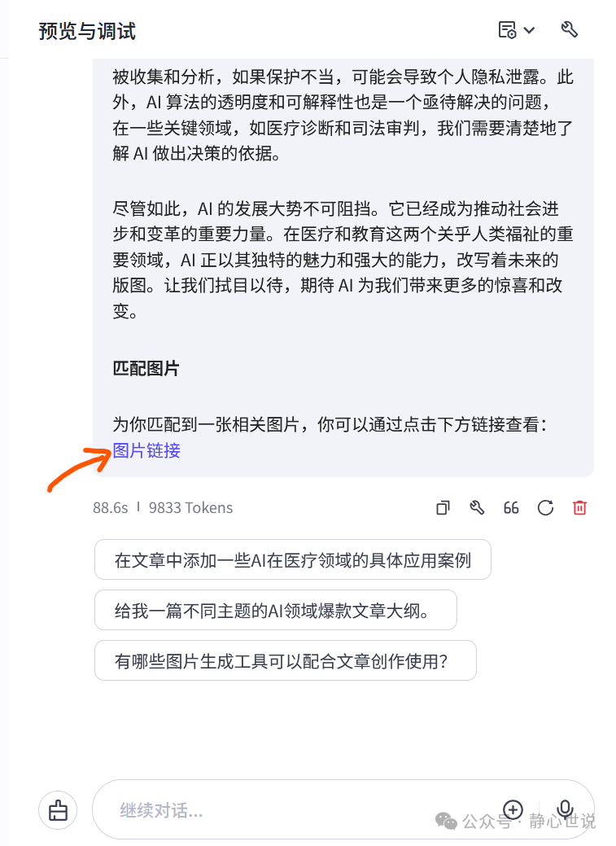Click the 预览与调试 panel title
The width and height of the screenshot is (616, 846).
point(87,31)
